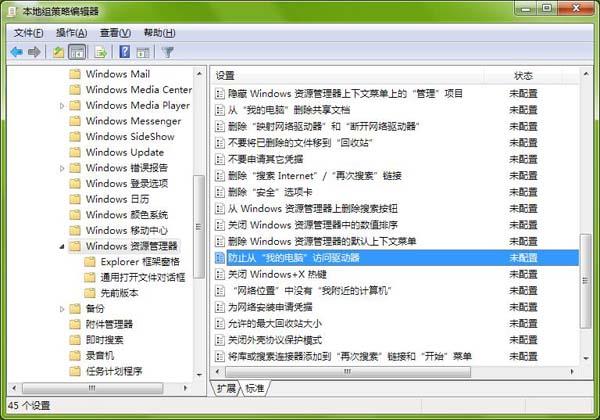This screenshot has height=420, width=600.
Task: Click the policy icon beside 防止从"我的电脑"访问驱动器
Action: tap(220, 258)
